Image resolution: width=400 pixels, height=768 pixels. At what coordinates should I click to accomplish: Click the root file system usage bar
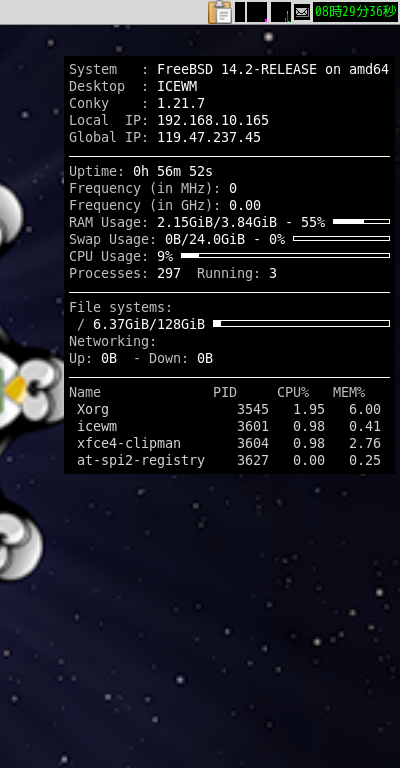tap(302, 324)
